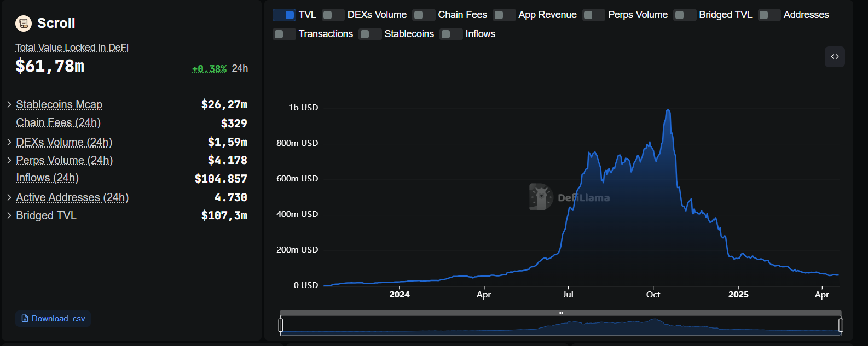Expand the DEXs Volume (24h) chevron
This screenshot has height=346, width=868.
click(9, 142)
